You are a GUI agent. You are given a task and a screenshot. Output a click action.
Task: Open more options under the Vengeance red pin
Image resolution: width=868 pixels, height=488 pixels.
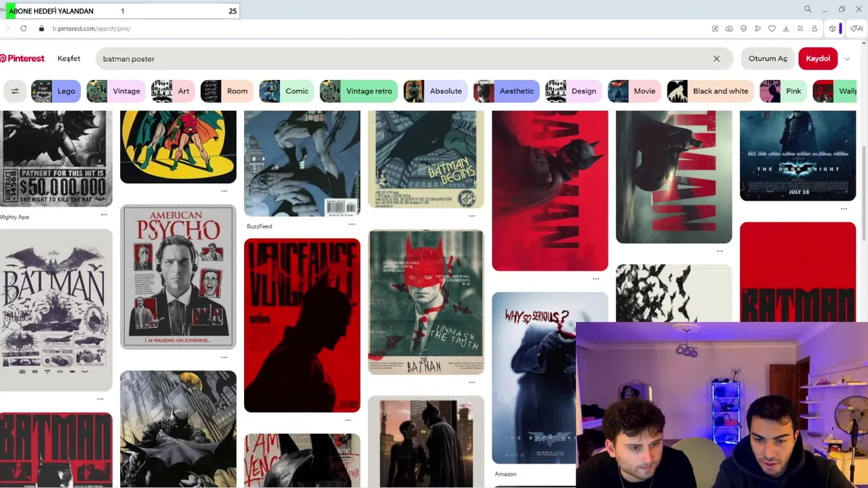[x=348, y=420]
